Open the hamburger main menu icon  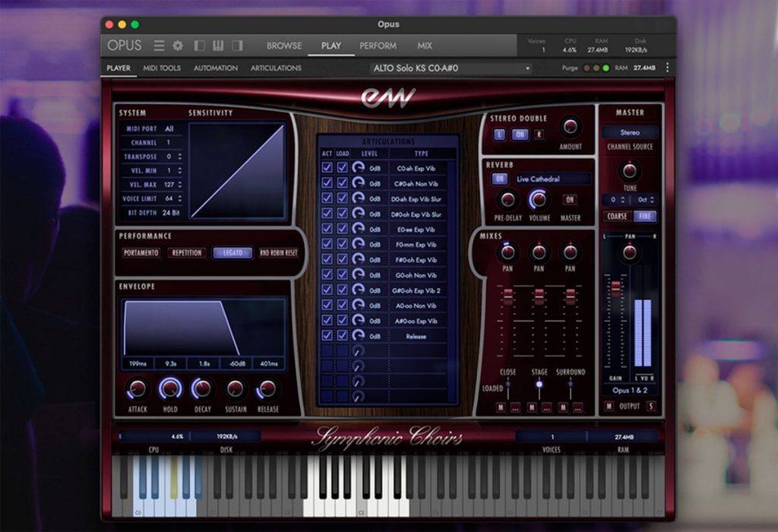click(x=159, y=46)
